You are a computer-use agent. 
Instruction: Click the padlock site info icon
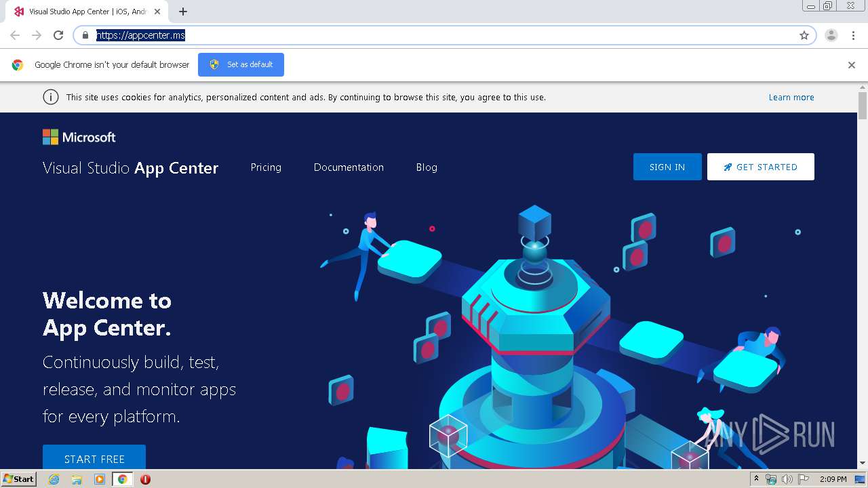[85, 35]
